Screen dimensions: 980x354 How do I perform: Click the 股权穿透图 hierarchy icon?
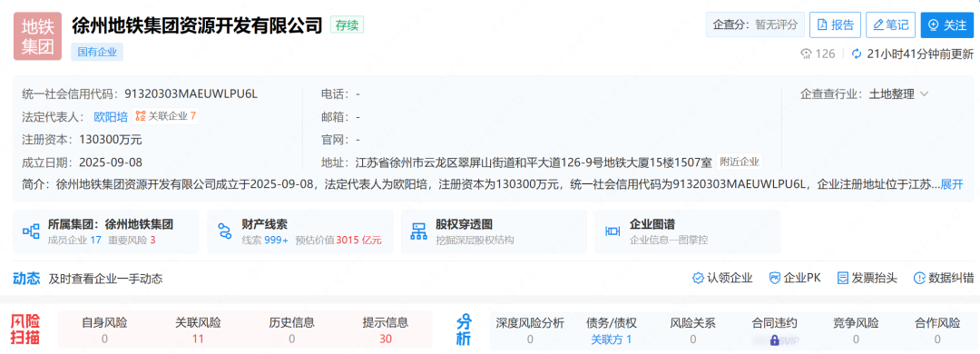[x=418, y=231]
